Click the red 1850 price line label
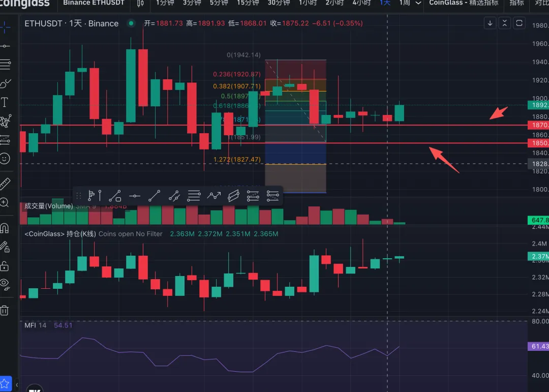Image resolution: width=549 pixels, height=392 pixels. 538,143
